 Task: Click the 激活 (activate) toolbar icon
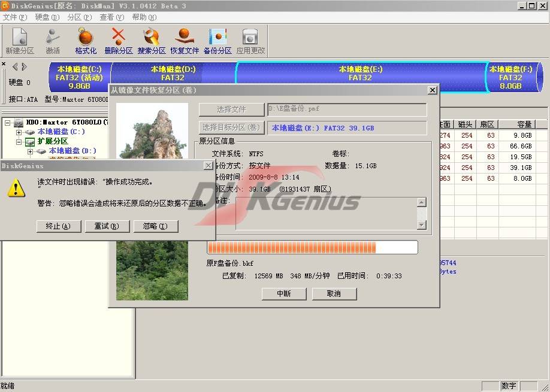pyautogui.click(x=53, y=41)
